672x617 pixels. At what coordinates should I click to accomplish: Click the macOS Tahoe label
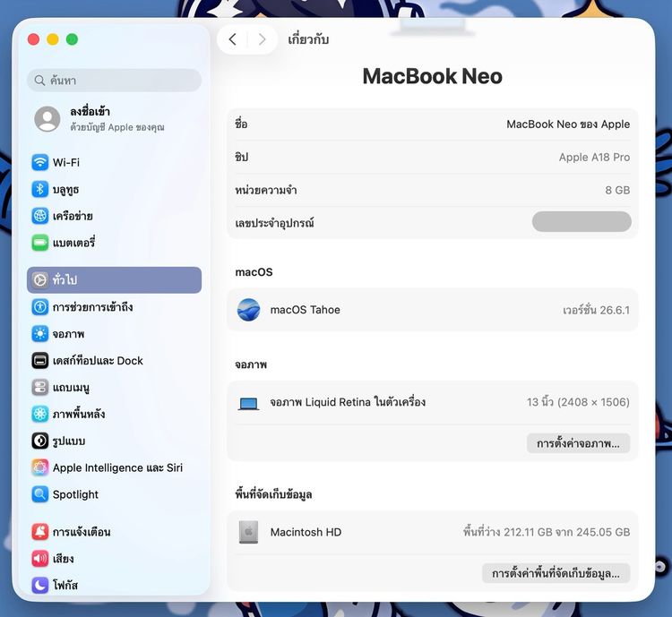click(x=306, y=310)
